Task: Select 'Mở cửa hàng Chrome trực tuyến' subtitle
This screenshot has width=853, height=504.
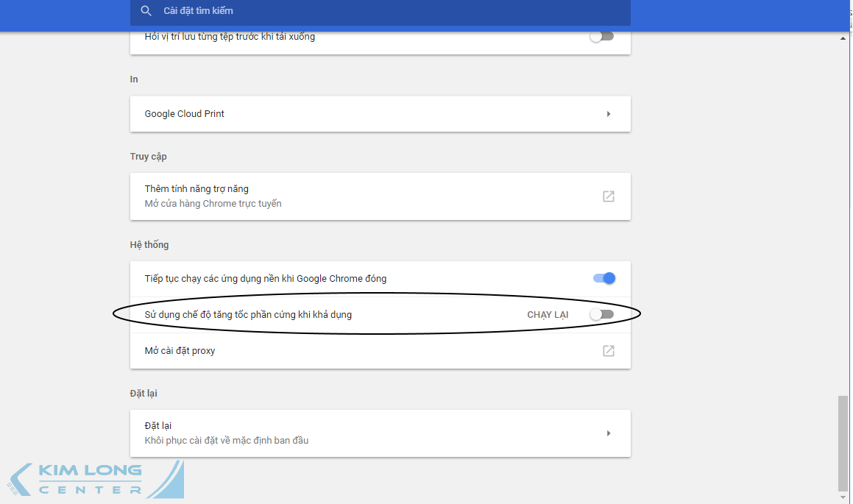Action: [x=213, y=204]
